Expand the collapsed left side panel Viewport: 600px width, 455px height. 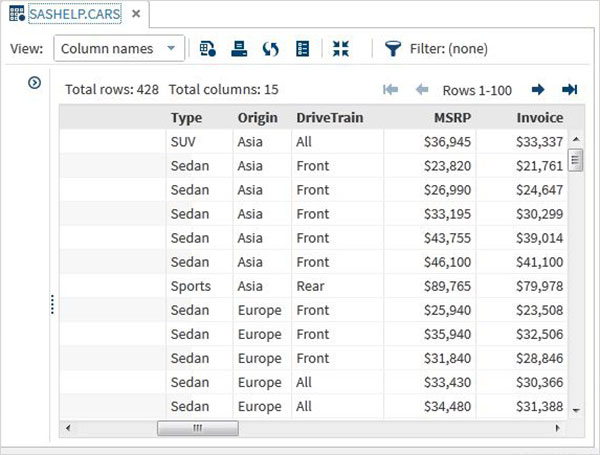pyautogui.click(x=35, y=83)
